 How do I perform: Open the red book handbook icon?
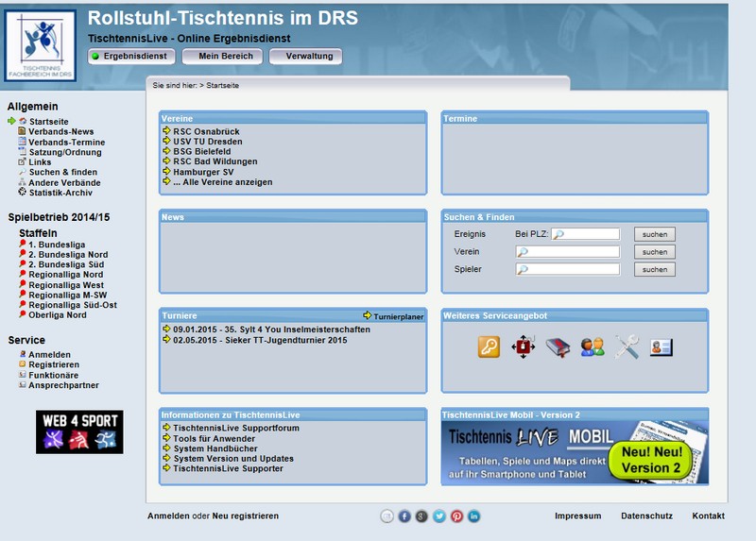[558, 347]
